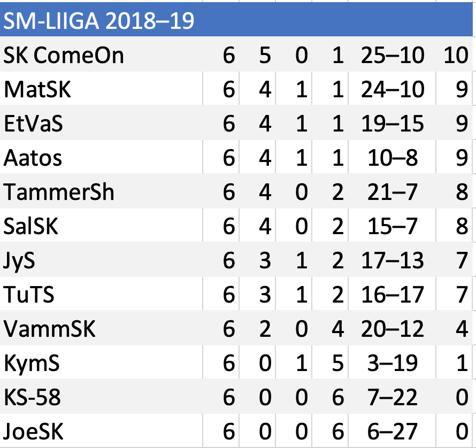Click the EtVaS team name cell
The width and height of the screenshot is (476, 448).
(x=33, y=123)
